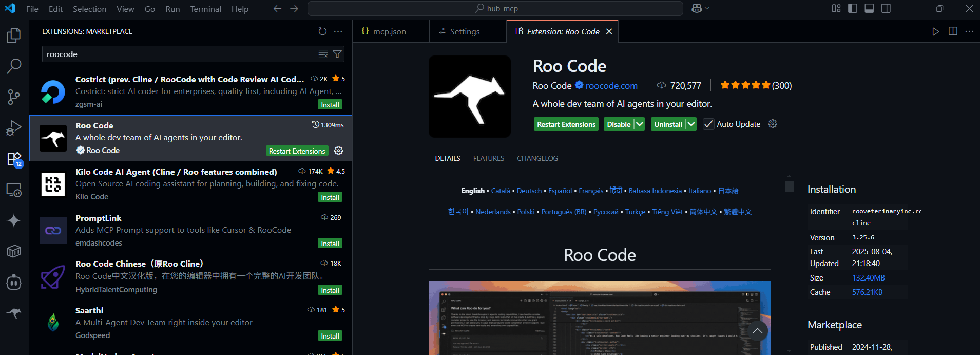Screen dimensions: 980x355
Task: Open the Search view in activity bar
Action: 14,66
